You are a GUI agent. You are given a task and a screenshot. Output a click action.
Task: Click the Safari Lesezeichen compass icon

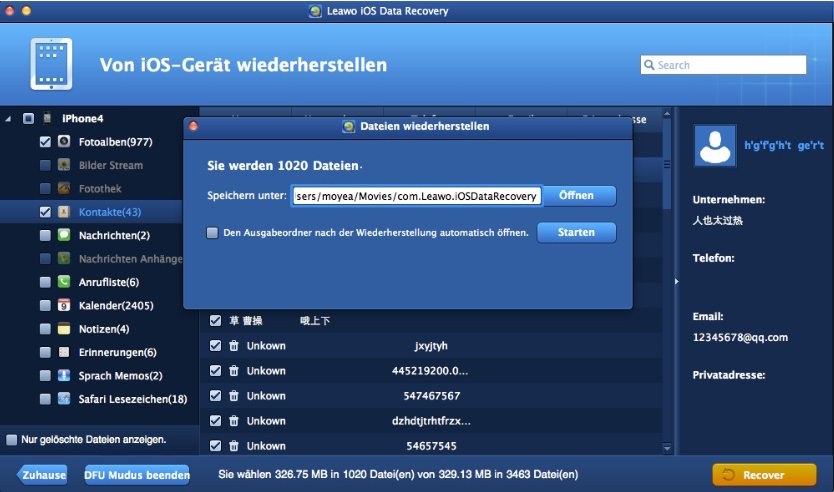tap(64, 399)
